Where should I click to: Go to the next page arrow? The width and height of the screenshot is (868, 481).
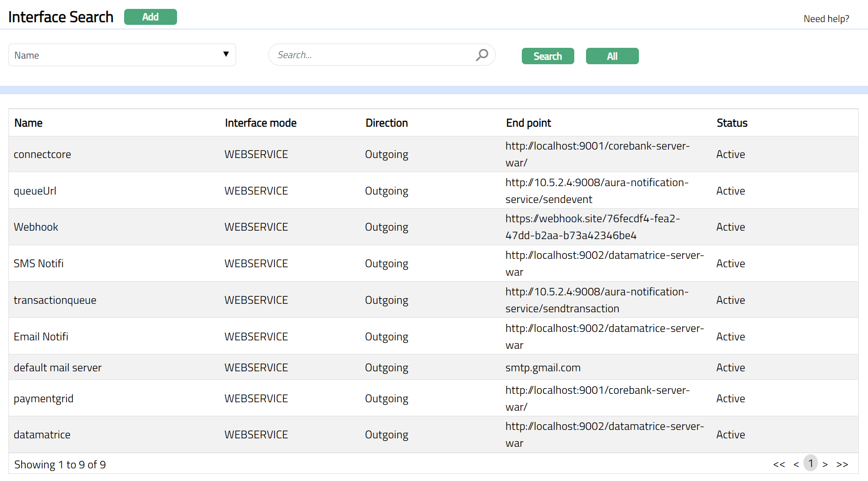[825, 464]
